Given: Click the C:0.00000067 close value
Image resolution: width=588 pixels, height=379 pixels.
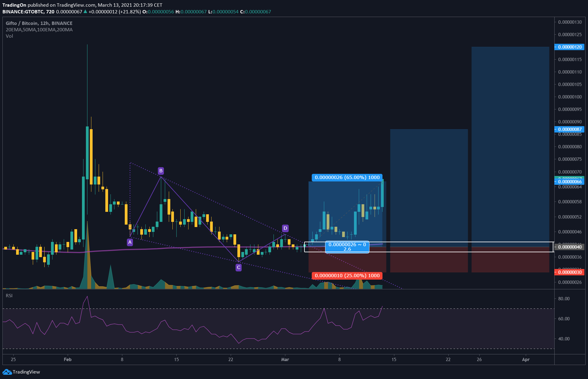Looking at the screenshot, I should coord(255,12).
